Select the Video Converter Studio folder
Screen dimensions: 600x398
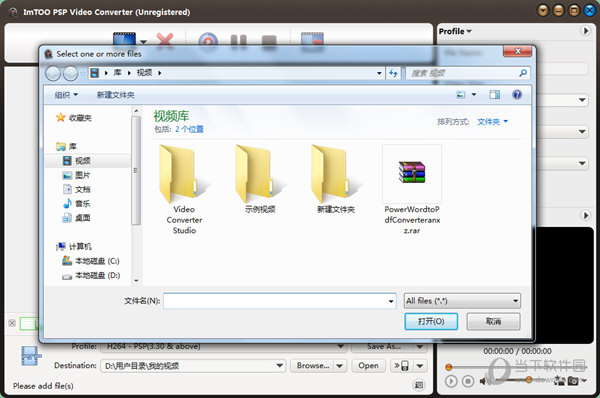[x=184, y=189]
